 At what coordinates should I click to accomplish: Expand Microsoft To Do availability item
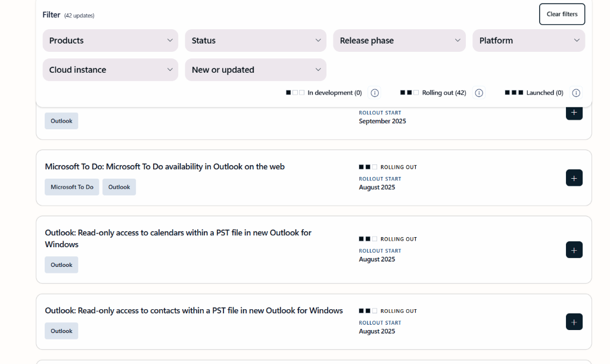[x=574, y=178]
